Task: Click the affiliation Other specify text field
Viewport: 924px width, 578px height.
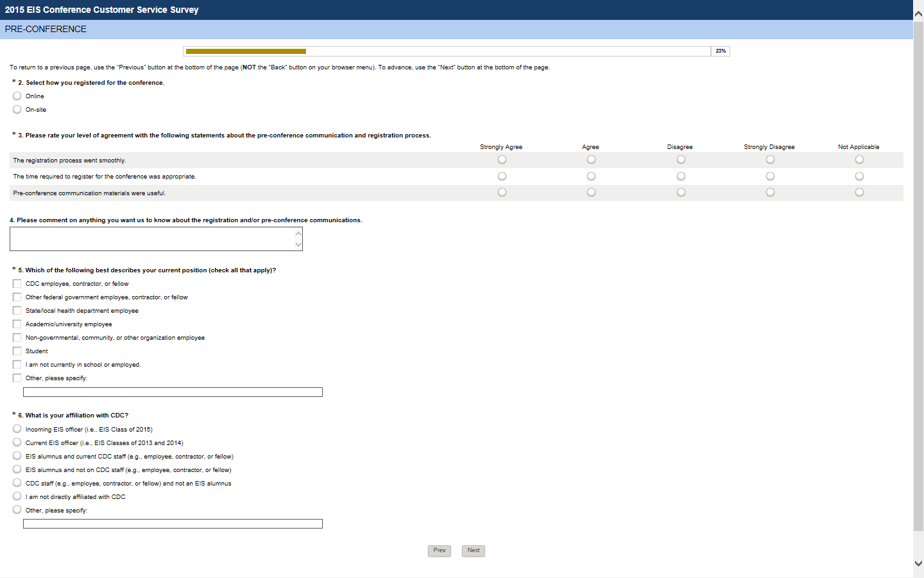Action: tap(173, 524)
